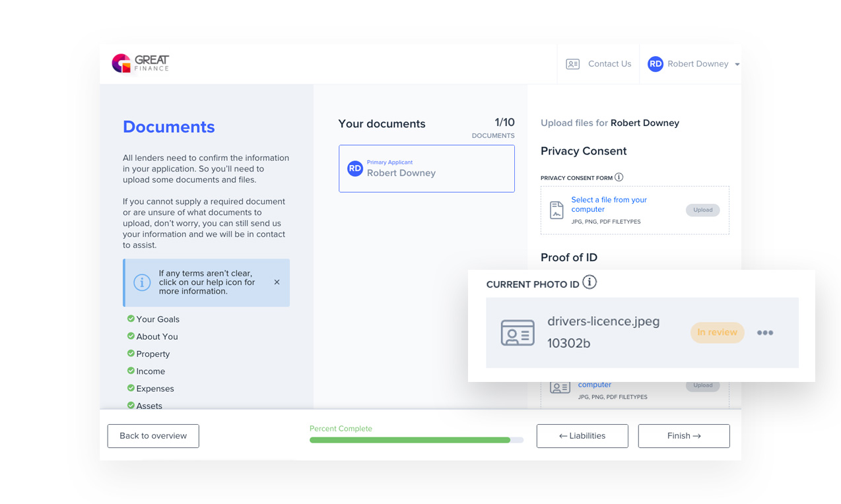Go back to Liabilities
The height and width of the screenshot is (504, 841).
[582, 436]
